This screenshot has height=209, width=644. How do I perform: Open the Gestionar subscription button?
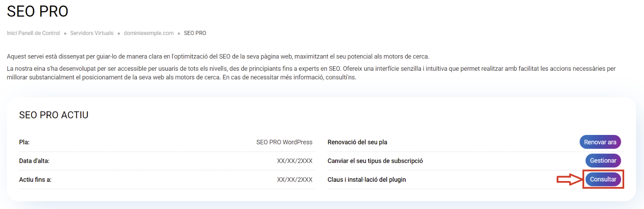(603, 160)
